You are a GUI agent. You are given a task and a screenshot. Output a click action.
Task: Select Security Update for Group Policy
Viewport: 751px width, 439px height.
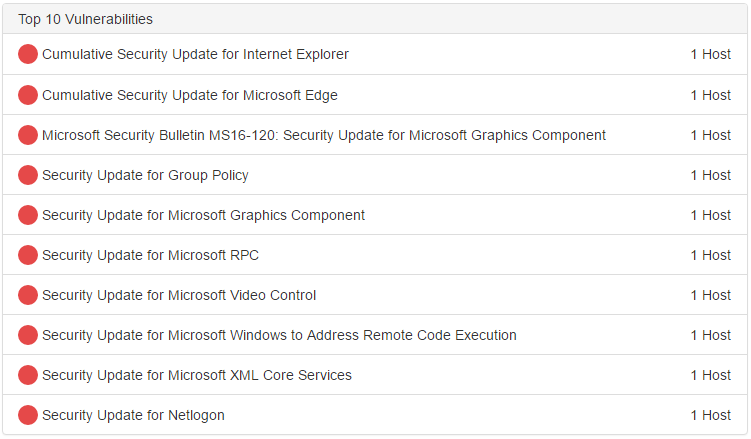coord(145,175)
